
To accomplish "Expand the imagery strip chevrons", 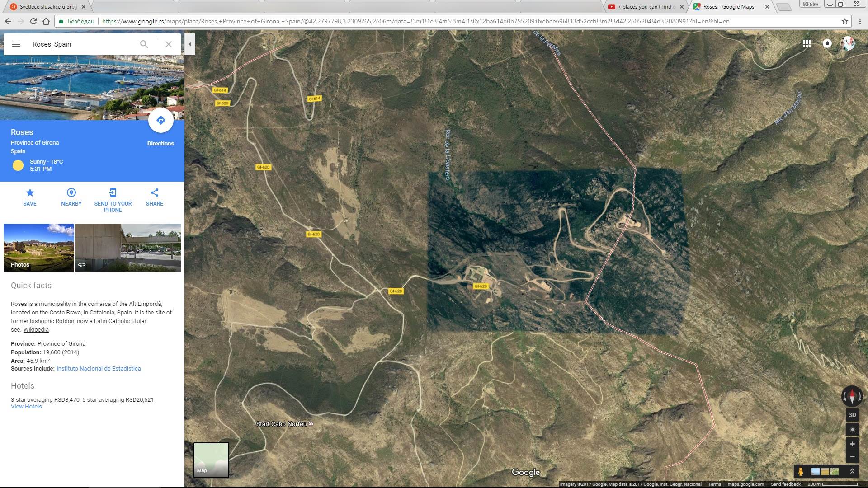I will pos(852,471).
